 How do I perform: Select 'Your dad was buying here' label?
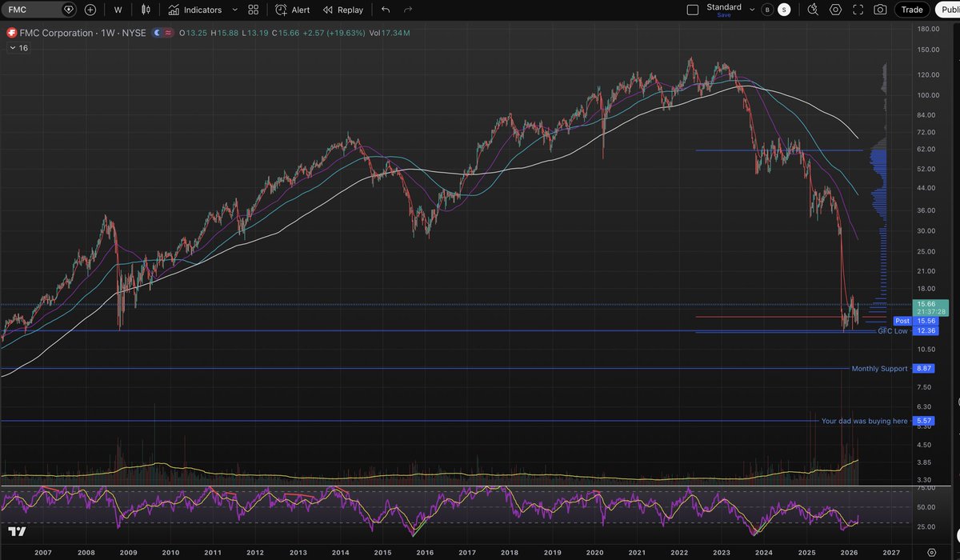pos(865,421)
